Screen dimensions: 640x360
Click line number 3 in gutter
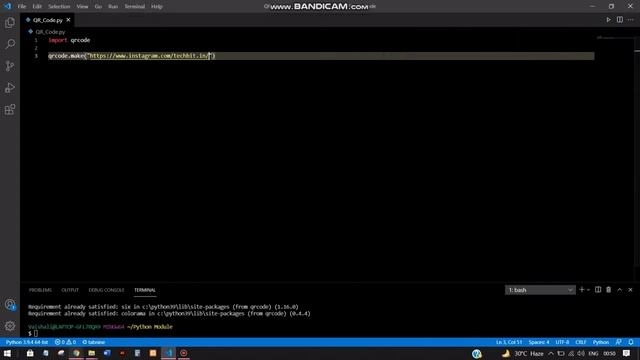[36, 56]
